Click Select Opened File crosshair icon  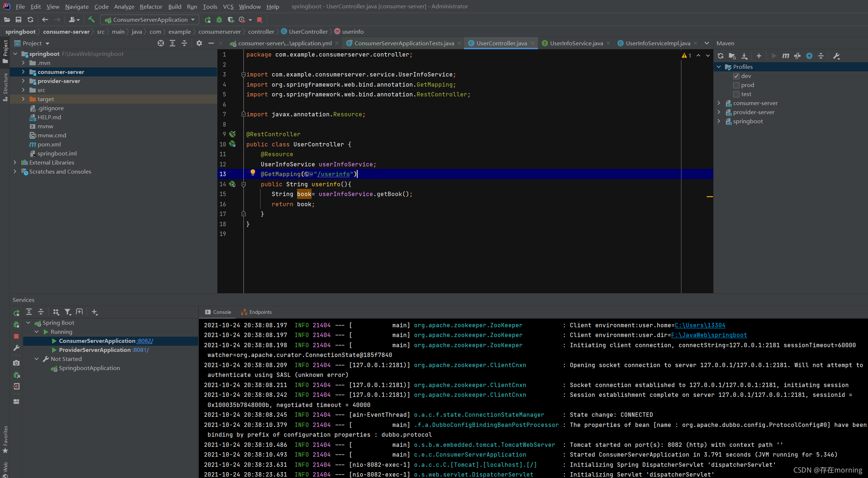click(x=161, y=43)
